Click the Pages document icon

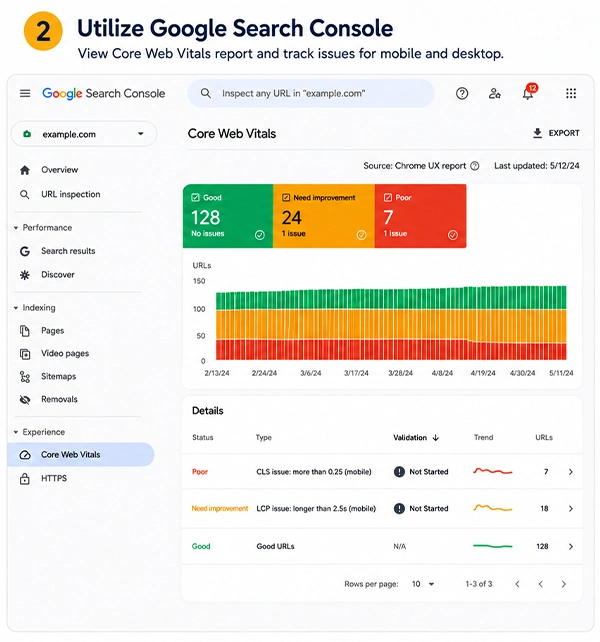25,331
